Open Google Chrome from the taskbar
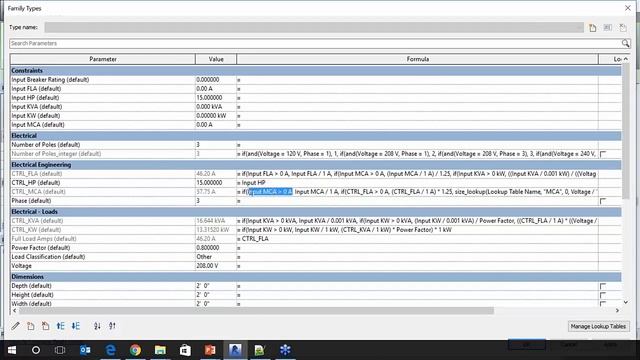640x360 pixels. (135, 350)
